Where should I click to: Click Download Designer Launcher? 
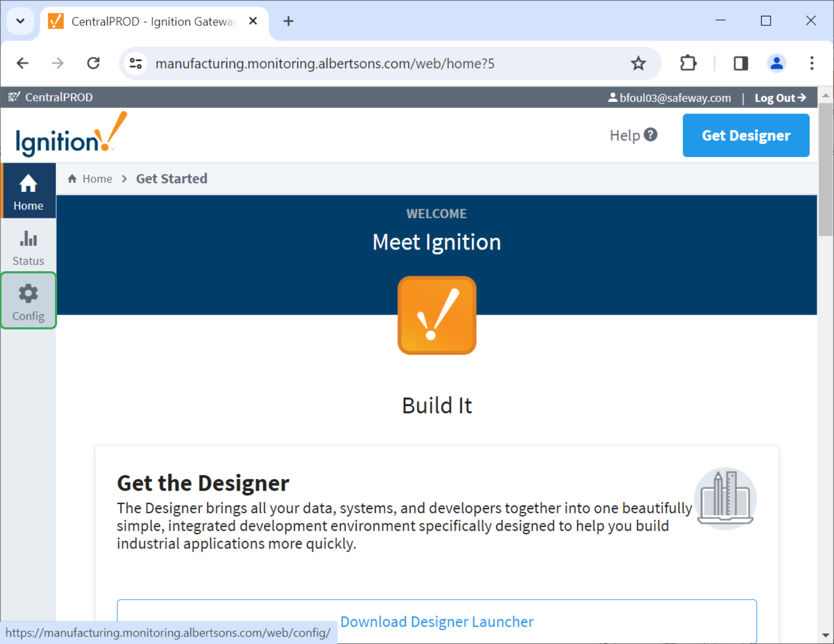pos(437,622)
